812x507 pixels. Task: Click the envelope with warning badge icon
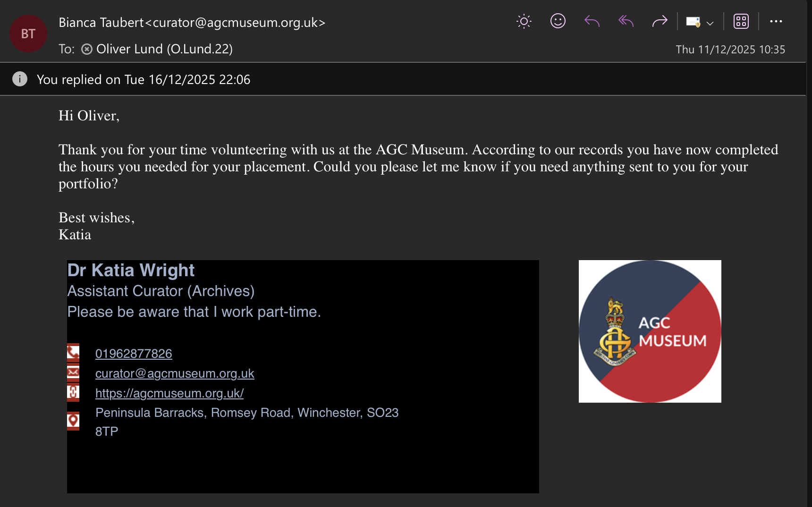pos(693,22)
